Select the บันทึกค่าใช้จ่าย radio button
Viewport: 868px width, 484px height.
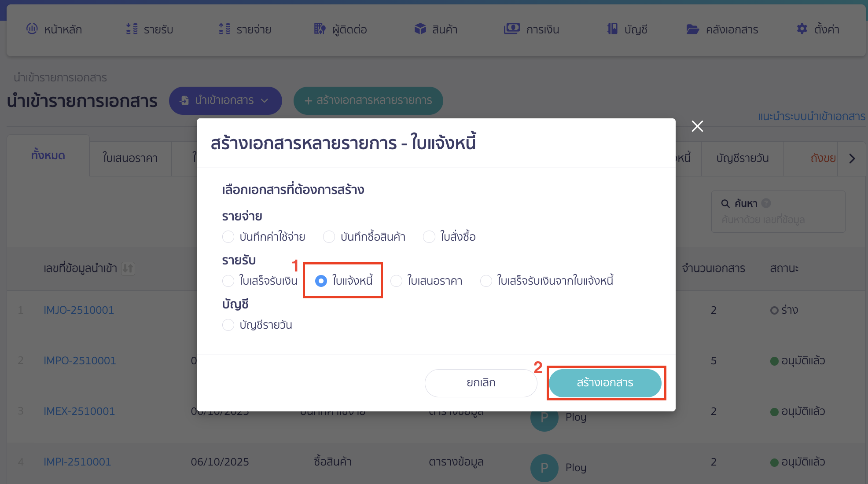(x=228, y=237)
